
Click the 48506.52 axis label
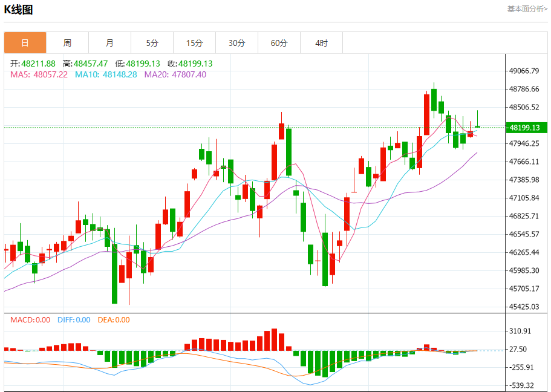point(524,107)
